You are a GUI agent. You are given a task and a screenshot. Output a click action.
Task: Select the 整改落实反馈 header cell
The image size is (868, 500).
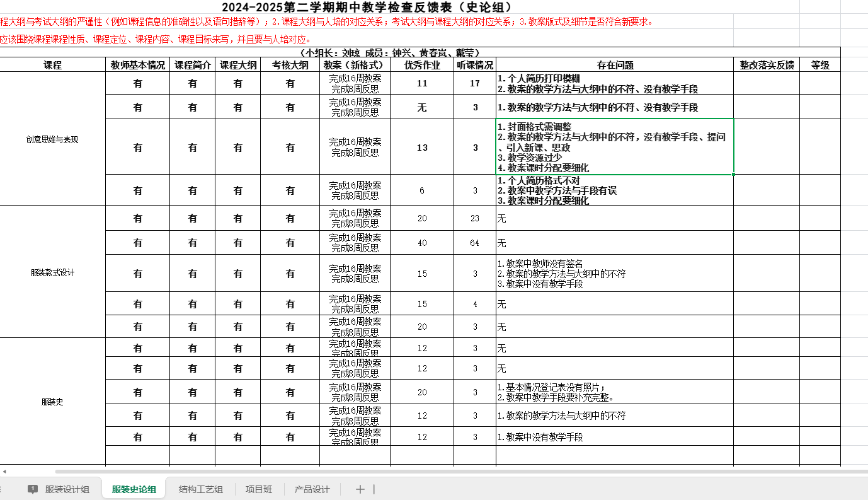pos(766,65)
